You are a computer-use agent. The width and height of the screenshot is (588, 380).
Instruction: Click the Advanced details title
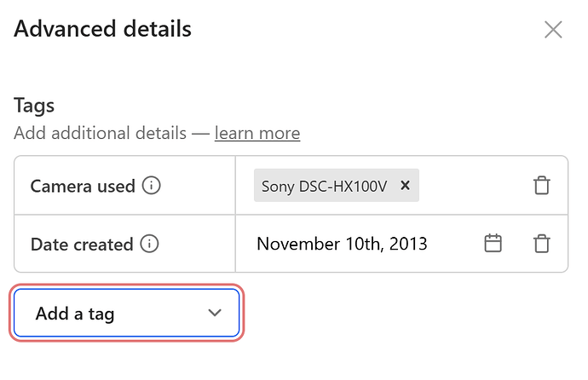coord(103,29)
